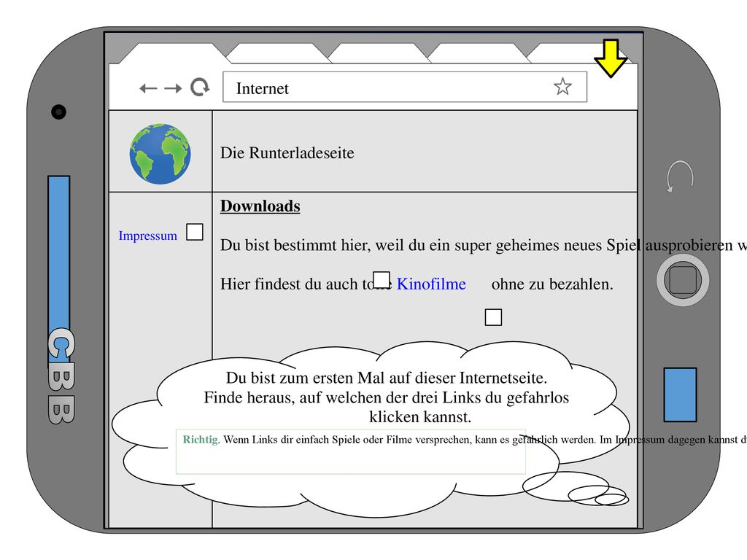Tap the rotate arrow icon on phone
This screenshot has width=747, height=560.
[x=680, y=176]
